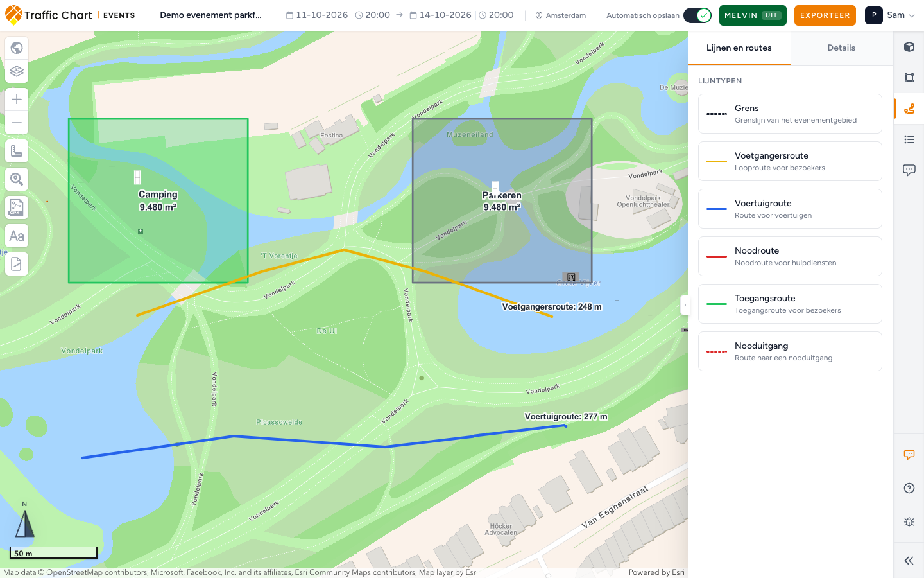Screen dimensions: 924x578
Task: Open the map layers tool
Action: [x=17, y=71]
